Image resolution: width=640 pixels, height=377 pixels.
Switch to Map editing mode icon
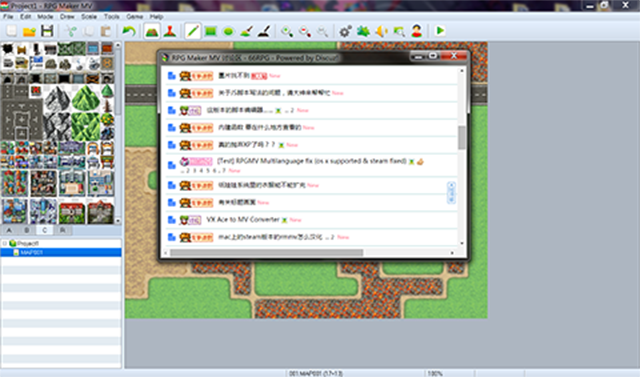point(152,31)
